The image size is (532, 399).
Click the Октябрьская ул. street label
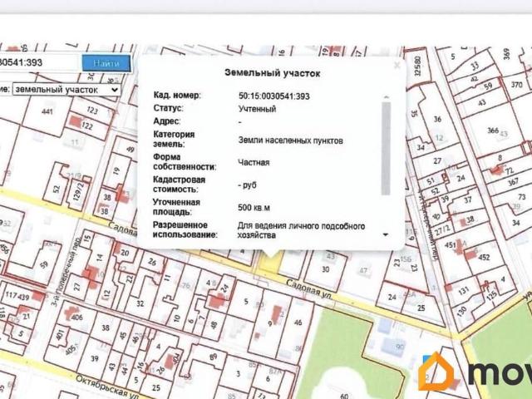(x=107, y=387)
